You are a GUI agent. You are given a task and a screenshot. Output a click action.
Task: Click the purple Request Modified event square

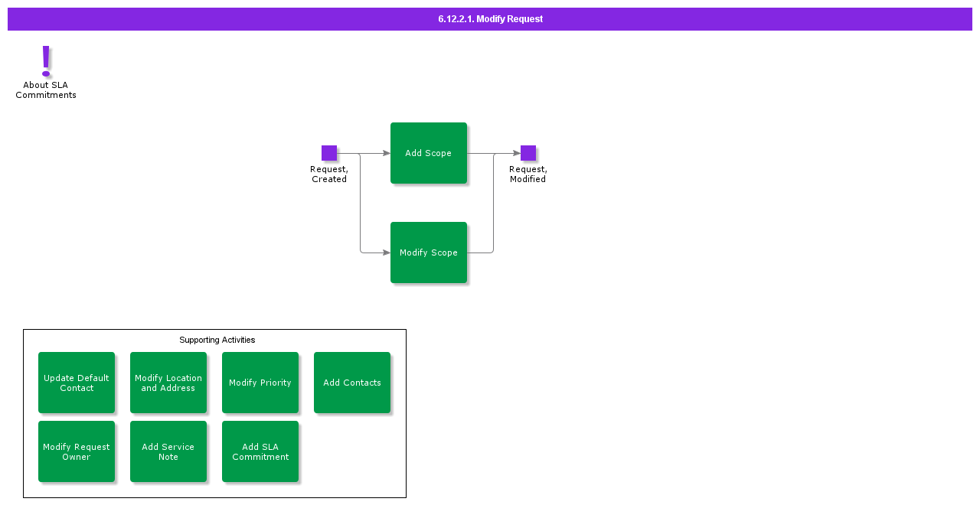tap(528, 153)
